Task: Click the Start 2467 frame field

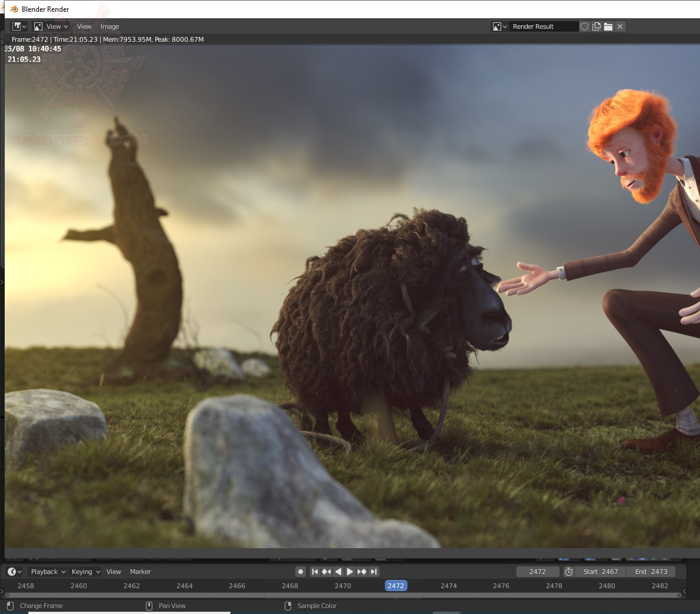Action: point(601,572)
